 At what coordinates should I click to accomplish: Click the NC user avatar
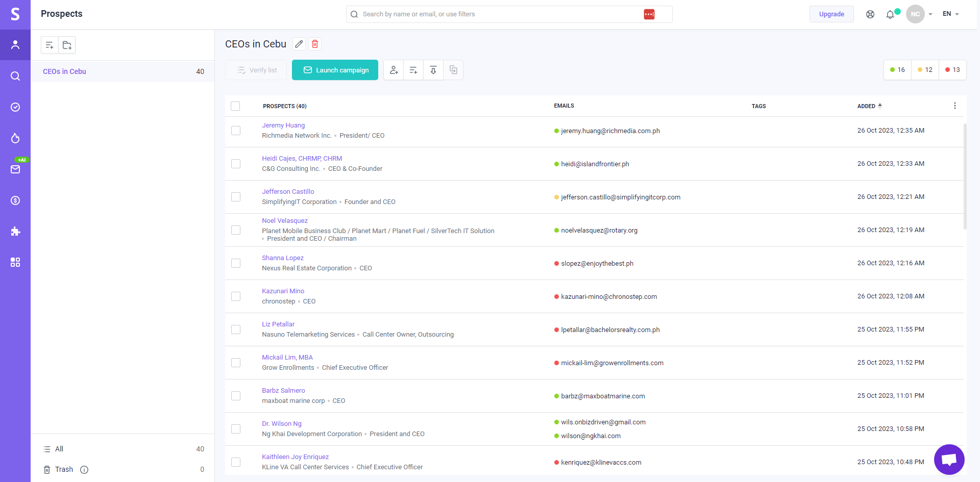point(915,14)
